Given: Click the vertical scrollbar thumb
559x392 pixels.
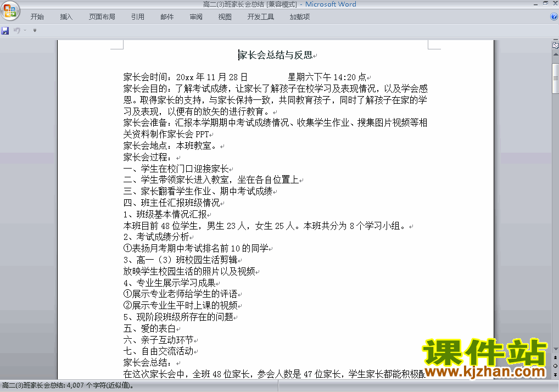Looking at the screenshot, I should [556, 79].
